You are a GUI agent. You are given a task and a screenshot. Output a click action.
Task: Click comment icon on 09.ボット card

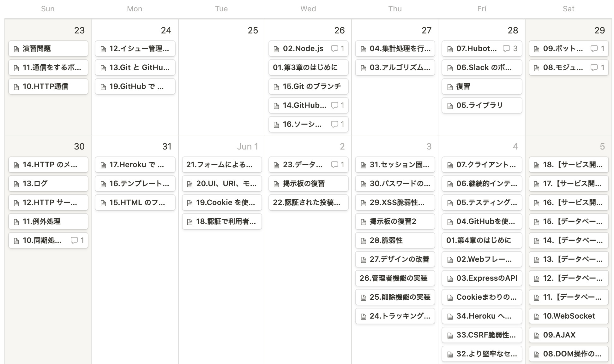(594, 49)
